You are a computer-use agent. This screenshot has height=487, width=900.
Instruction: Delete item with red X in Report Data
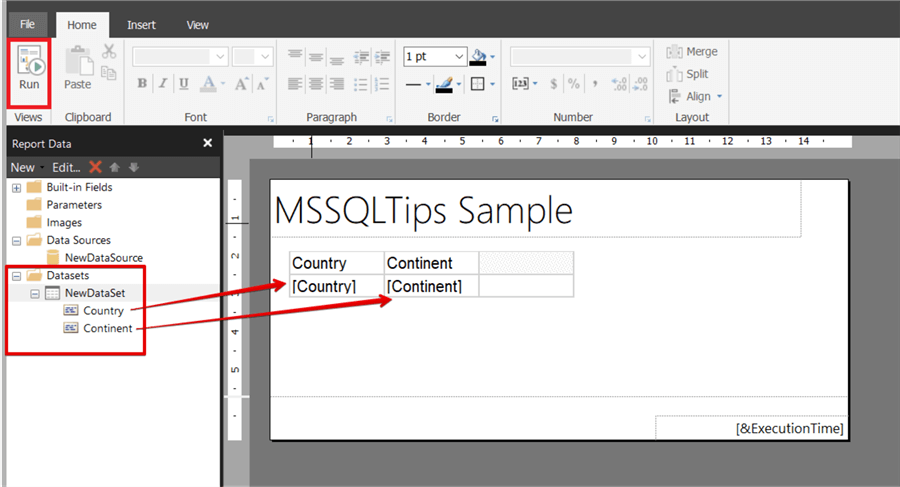tap(95, 167)
